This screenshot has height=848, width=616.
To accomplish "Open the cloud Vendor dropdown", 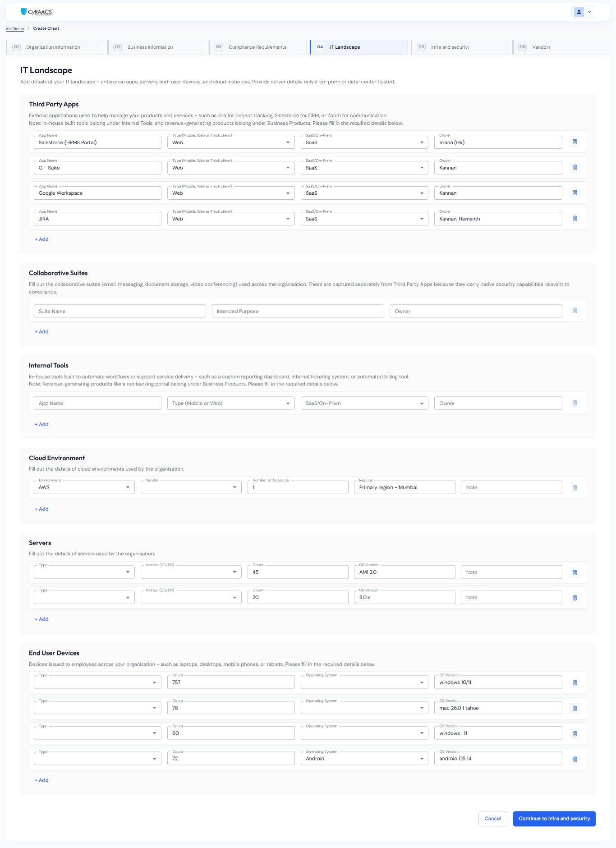I will [x=191, y=487].
